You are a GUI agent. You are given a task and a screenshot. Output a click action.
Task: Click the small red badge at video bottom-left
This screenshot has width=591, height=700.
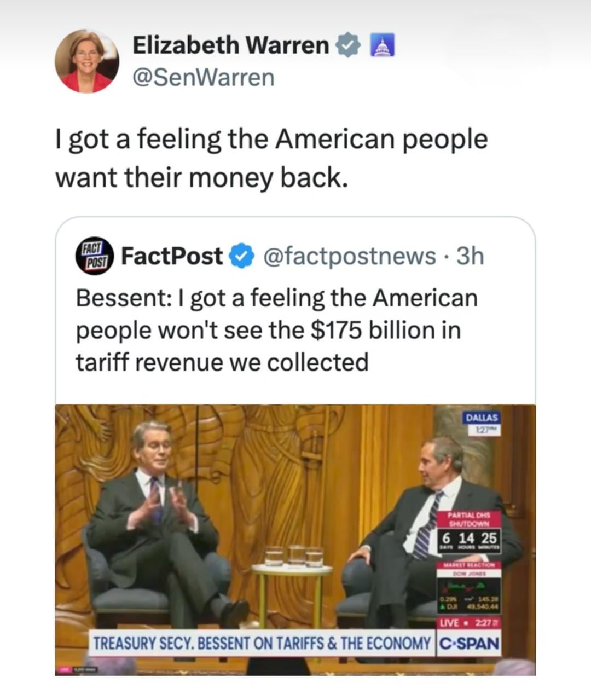point(63,670)
